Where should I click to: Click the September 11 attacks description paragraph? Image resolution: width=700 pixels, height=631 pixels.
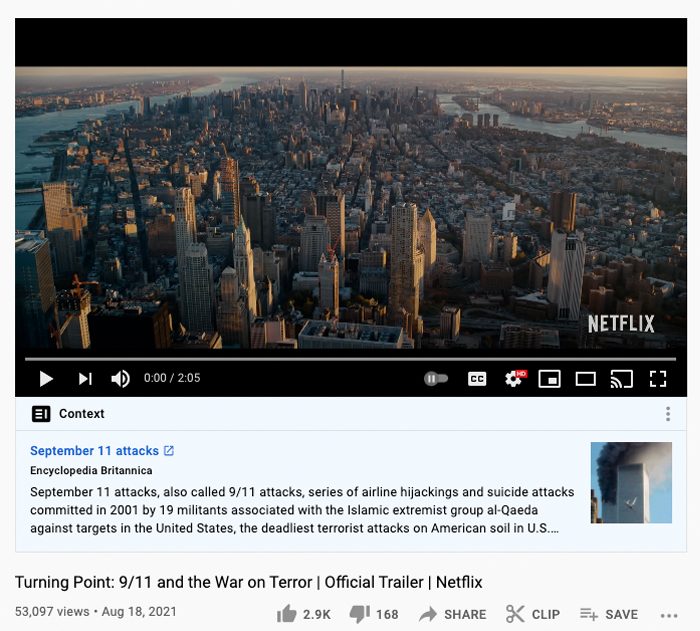click(x=302, y=510)
